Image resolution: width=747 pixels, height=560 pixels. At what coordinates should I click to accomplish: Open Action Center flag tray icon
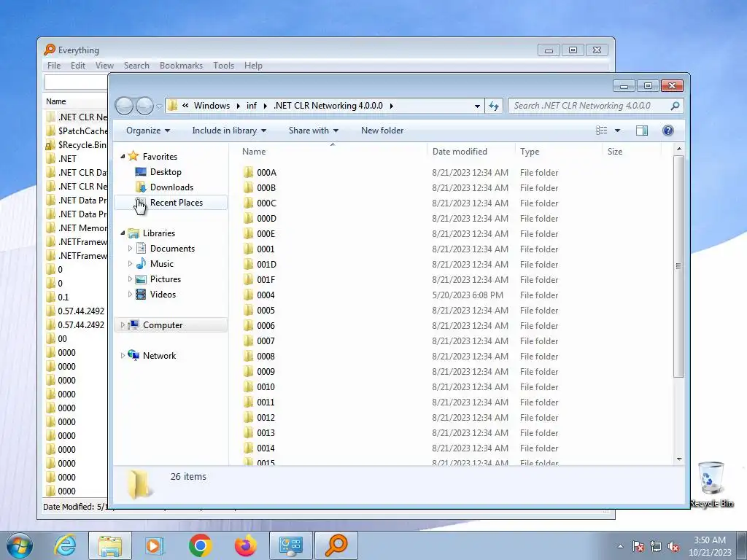(638, 547)
